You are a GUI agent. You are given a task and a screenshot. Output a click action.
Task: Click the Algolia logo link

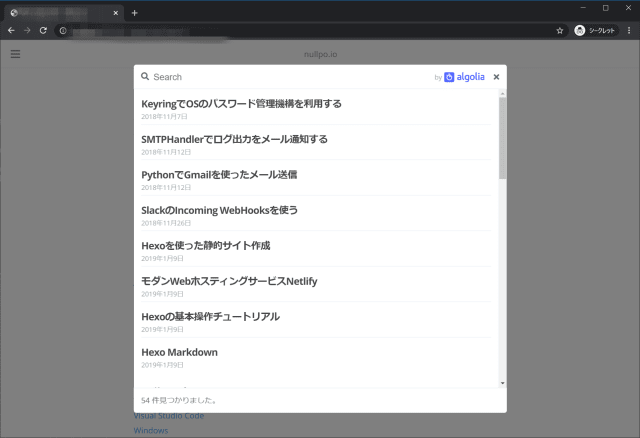pyautogui.click(x=464, y=77)
